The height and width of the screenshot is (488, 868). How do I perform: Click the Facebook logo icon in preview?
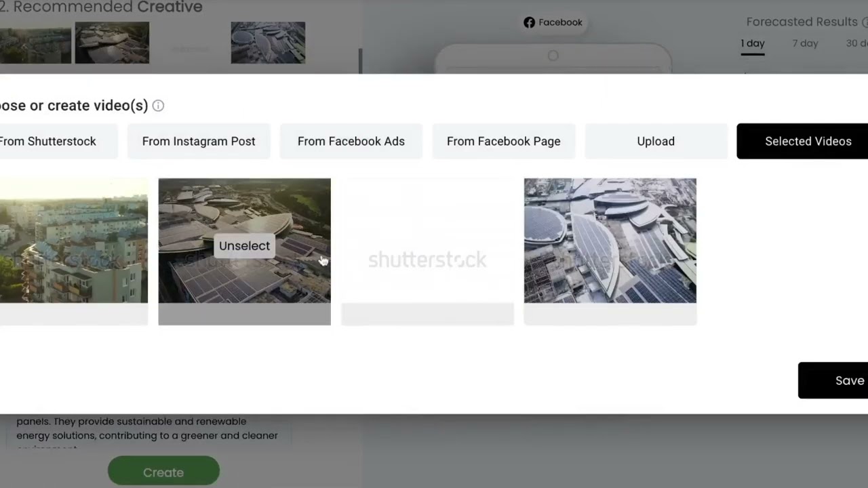point(529,22)
